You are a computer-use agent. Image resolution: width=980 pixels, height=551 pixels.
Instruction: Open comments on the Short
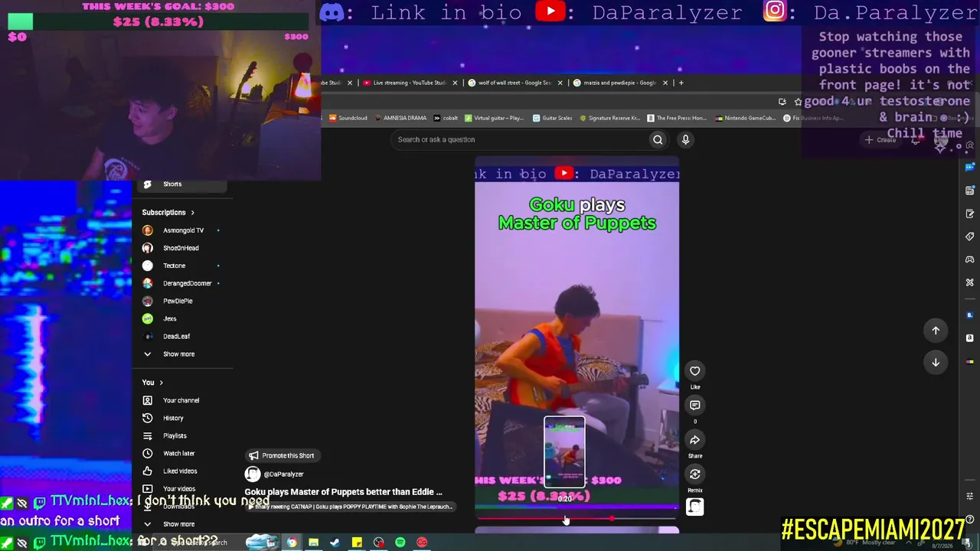click(694, 405)
